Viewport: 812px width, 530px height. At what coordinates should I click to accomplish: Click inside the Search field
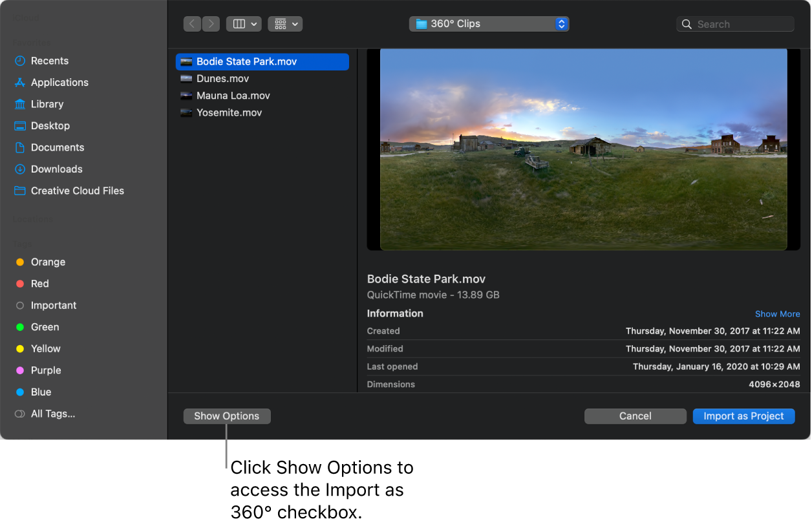pyautogui.click(x=735, y=23)
